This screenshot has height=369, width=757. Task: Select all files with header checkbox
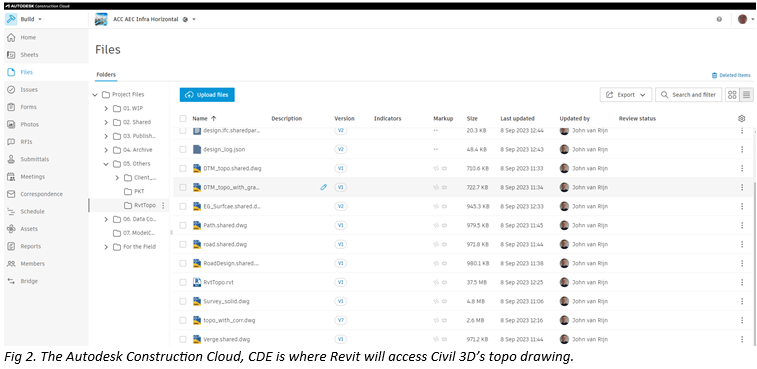(x=182, y=118)
